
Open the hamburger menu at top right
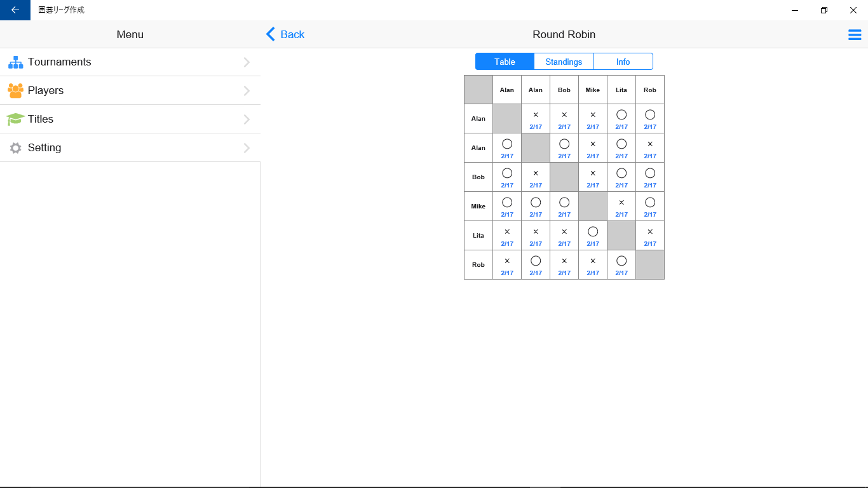pos(855,35)
